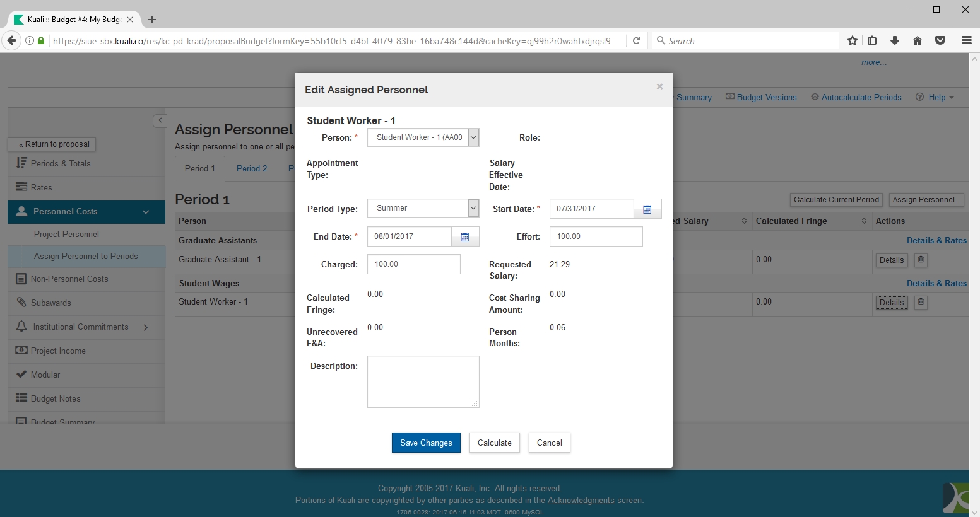Focus the Description text area

(423, 381)
